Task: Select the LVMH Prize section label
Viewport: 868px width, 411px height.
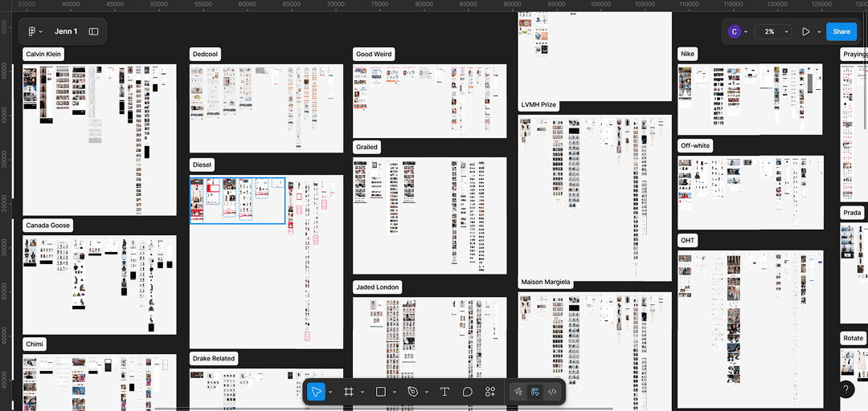Action: [538, 104]
